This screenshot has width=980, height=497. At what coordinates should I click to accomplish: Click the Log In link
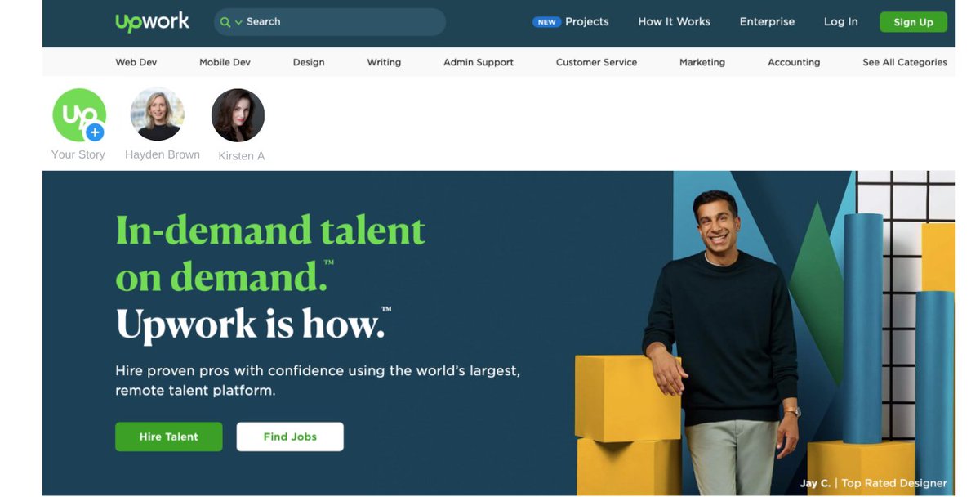click(x=840, y=22)
